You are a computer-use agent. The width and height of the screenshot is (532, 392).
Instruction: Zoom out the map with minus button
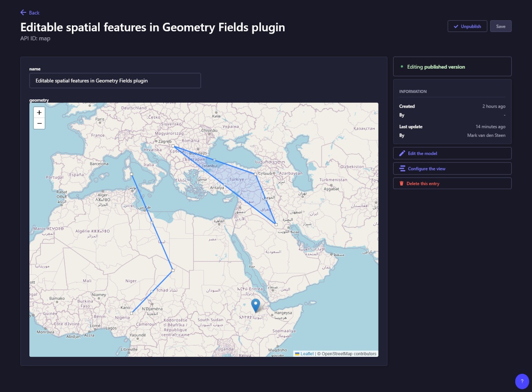[39, 124]
